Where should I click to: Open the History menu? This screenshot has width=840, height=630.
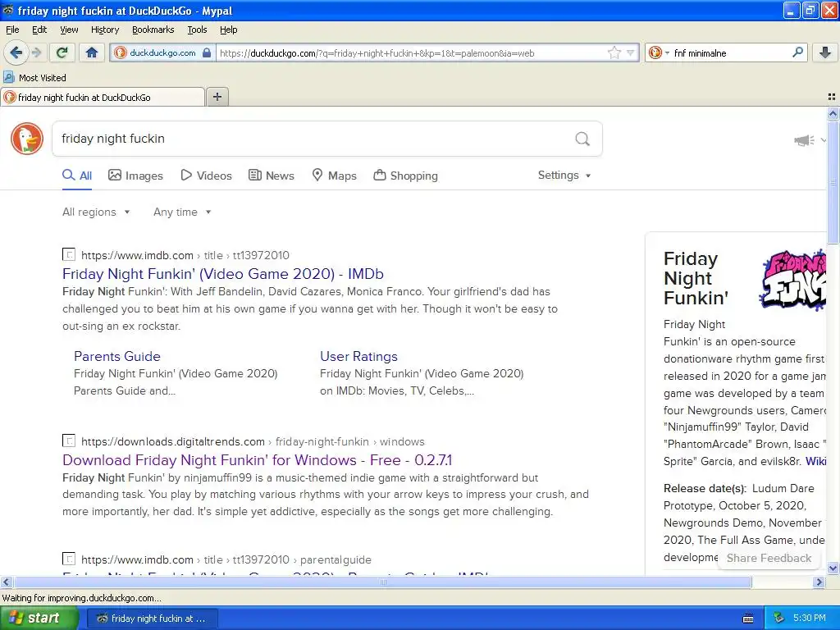pyautogui.click(x=104, y=30)
